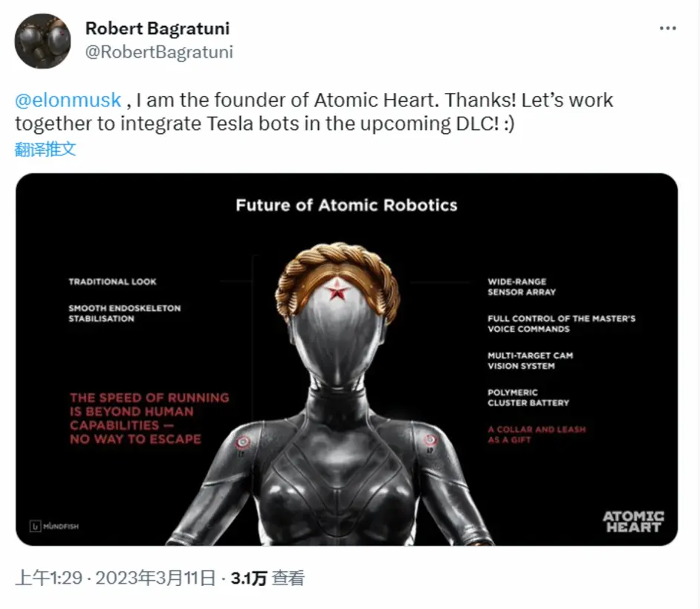Open the tweet's more options menu

(x=668, y=28)
